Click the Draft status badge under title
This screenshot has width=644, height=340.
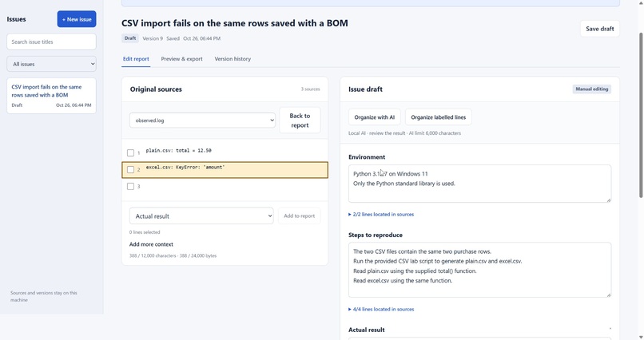pos(129,38)
